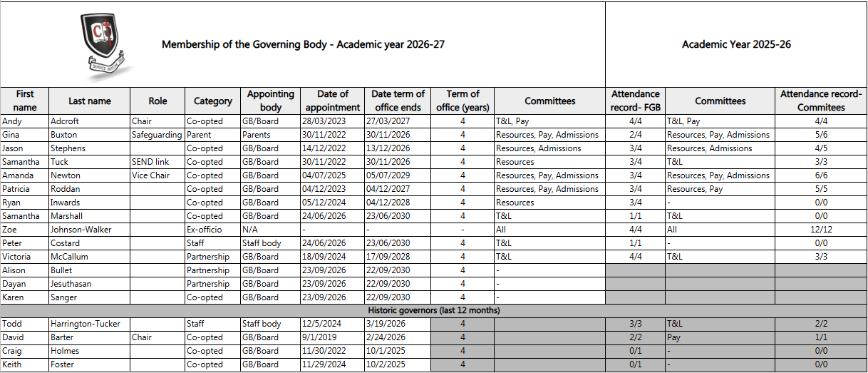
Task: Select the term end date '27/03/2027'
Action: click(x=398, y=121)
